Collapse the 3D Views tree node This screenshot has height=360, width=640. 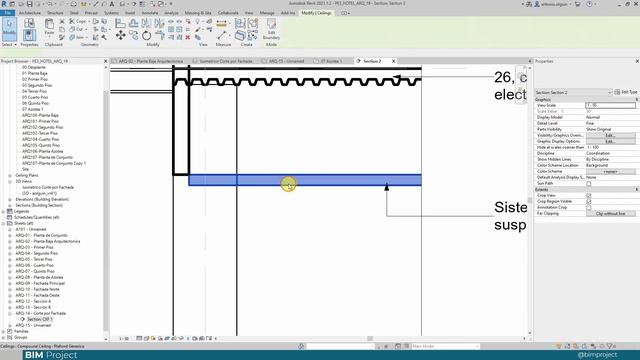(x=10, y=182)
